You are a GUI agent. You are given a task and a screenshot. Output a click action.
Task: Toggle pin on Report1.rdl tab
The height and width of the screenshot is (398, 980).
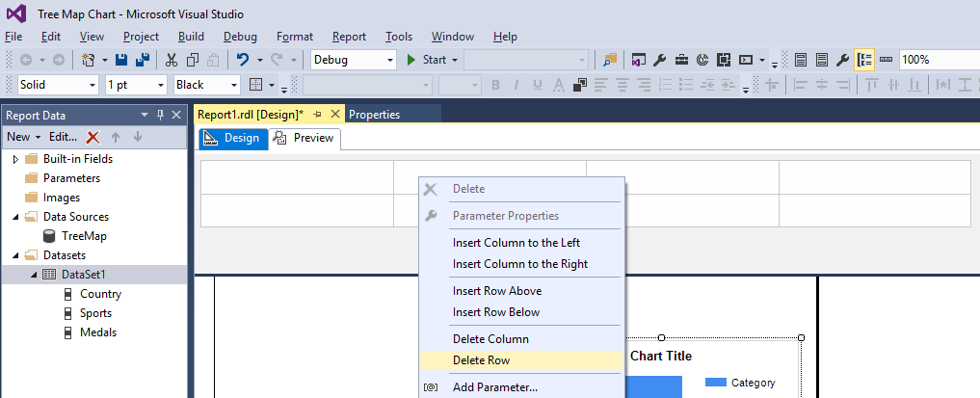318,114
